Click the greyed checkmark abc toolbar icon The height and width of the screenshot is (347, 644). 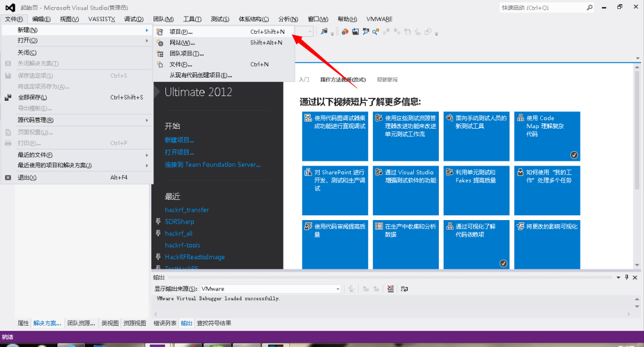pos(417,31)
